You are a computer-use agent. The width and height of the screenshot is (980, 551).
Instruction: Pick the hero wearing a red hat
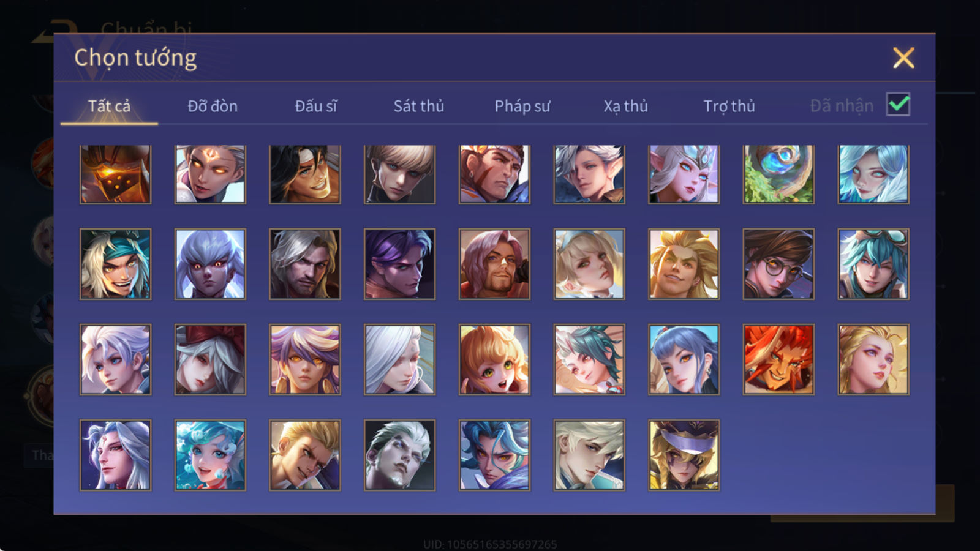tap(210, 359)
